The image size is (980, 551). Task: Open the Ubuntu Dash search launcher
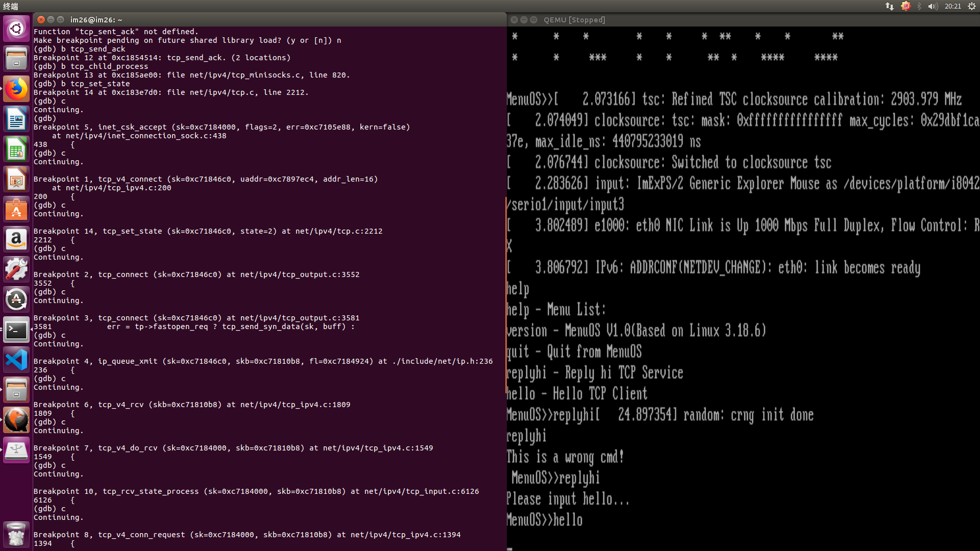point(16,29)
